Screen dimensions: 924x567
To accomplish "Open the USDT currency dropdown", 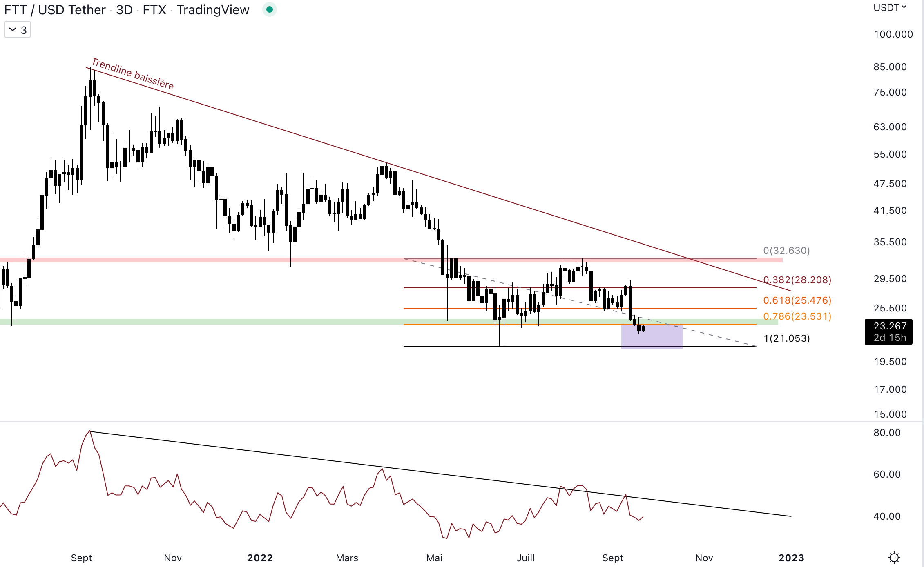I will point(889,8).
